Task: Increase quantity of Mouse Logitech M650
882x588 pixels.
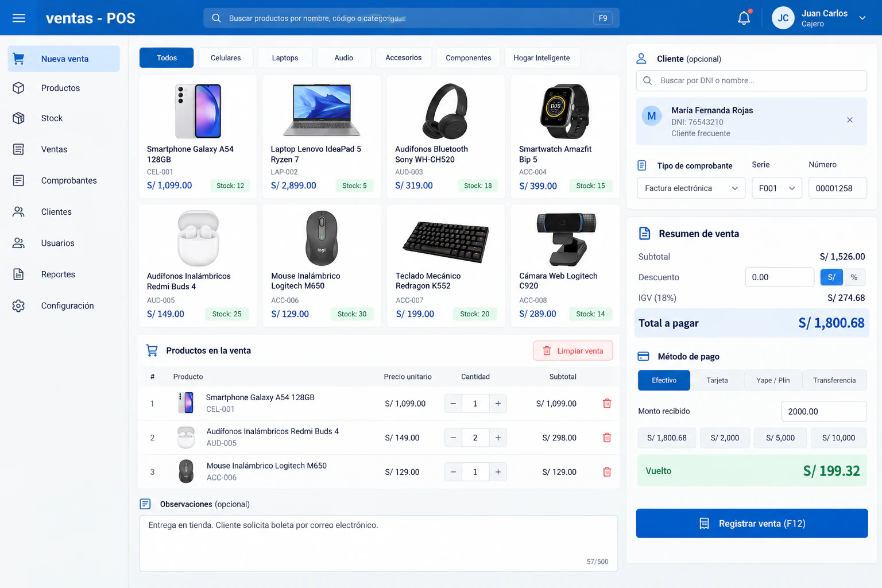Action: click(x=498, y=472)
